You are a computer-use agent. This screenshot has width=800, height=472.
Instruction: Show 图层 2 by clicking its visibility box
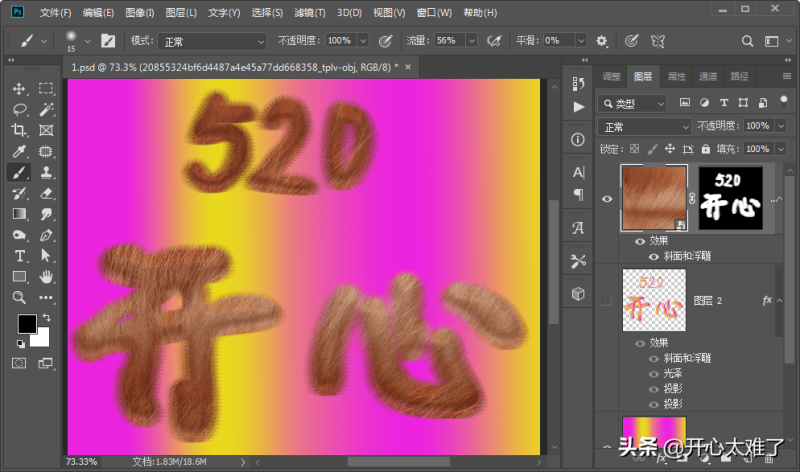pos(607,300)
